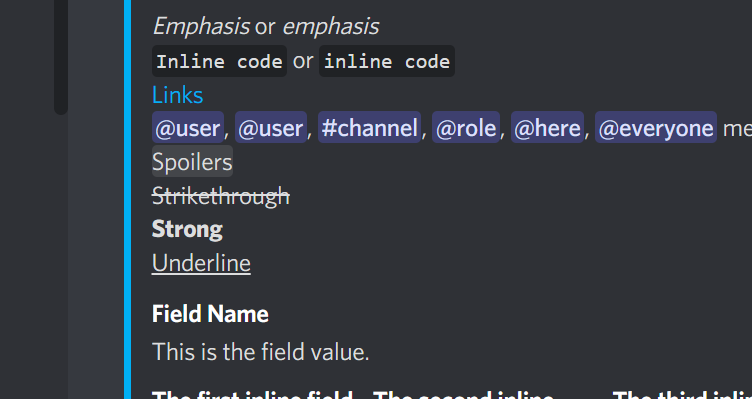Select the @role mention tag
The width and height of the screenshot is (752, 399).
click(466, 127)
